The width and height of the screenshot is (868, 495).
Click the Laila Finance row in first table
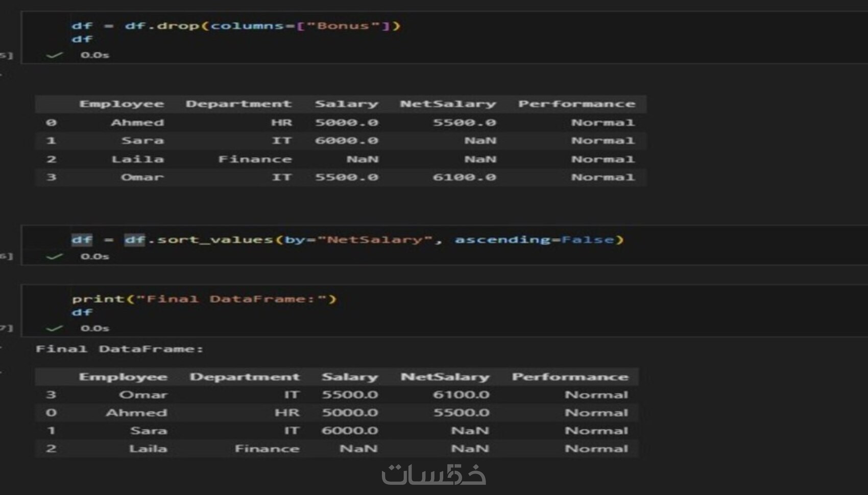tap(341, 159)
